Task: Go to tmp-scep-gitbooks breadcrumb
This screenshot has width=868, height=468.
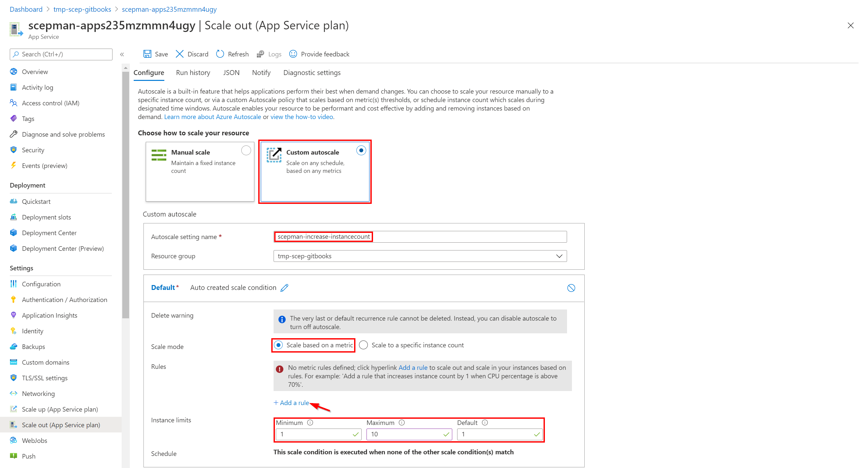Action: click(x=82, y=9)
